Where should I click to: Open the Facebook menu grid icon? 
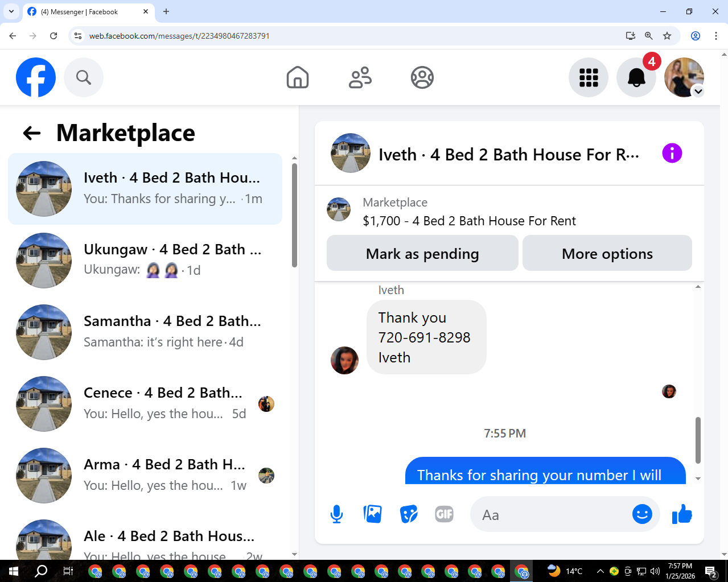[x=589, y=77]
